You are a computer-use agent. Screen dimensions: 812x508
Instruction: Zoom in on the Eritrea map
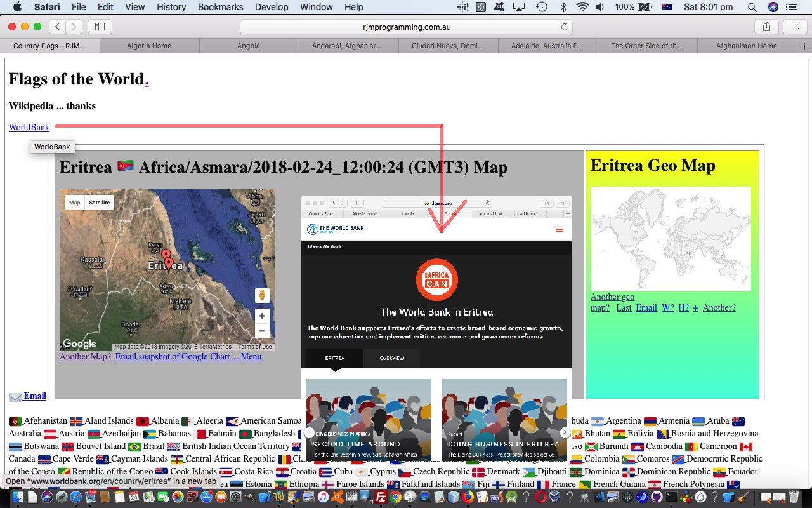(261, 316)
